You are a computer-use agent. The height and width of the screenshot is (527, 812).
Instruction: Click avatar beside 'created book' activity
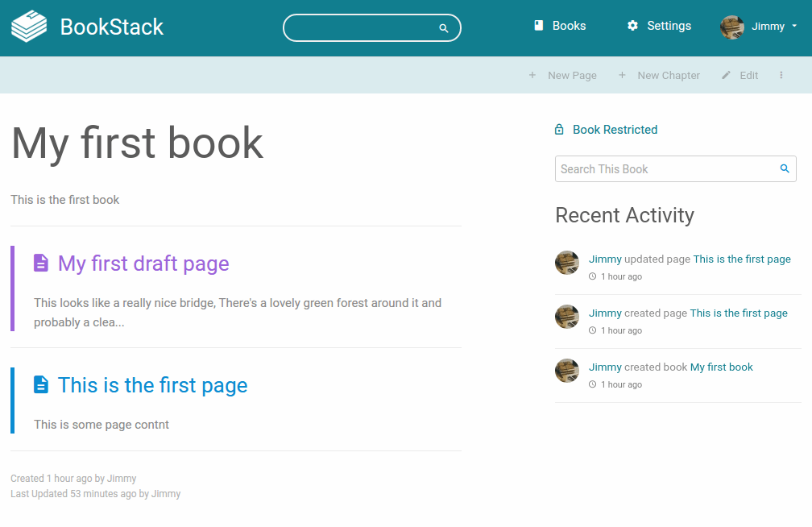click(x=567, y=371)
